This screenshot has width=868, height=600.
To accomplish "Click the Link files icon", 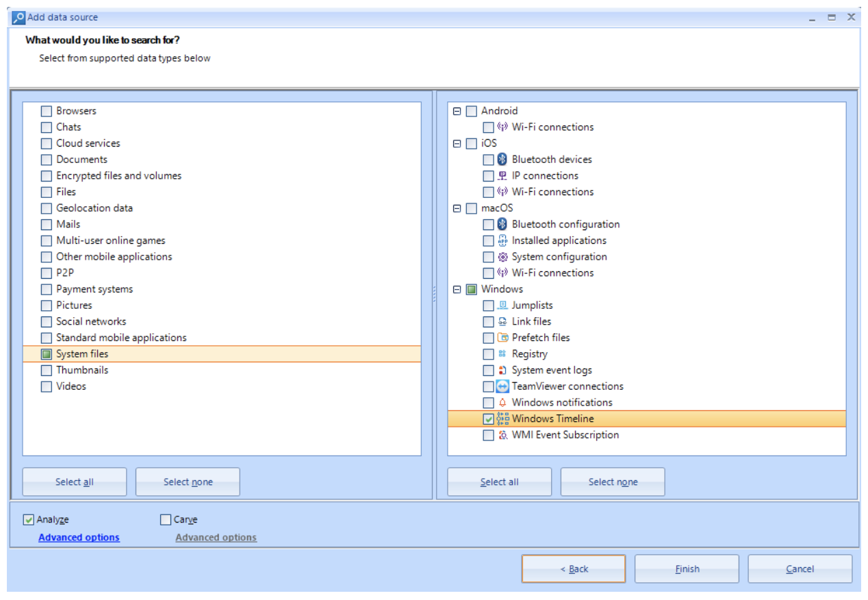I will 502,322.
